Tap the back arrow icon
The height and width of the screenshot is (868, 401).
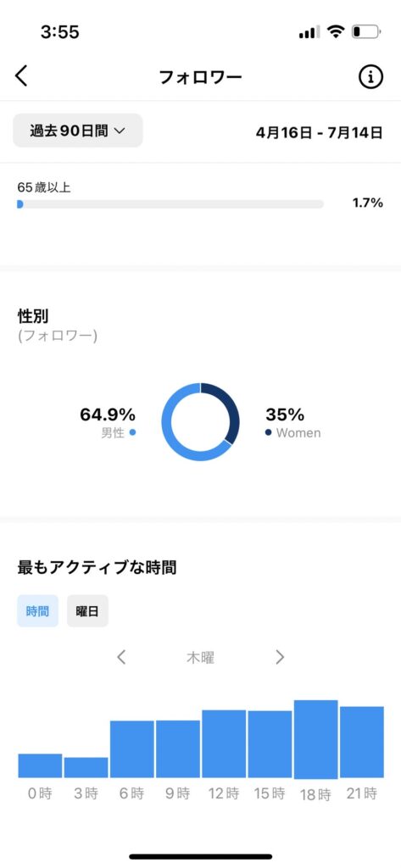(x=21, y=75)
